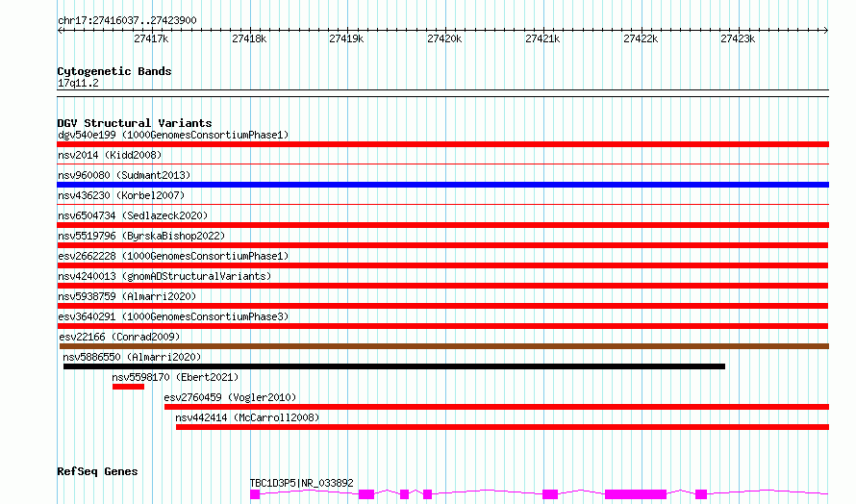
Task: Click the DGV Structural Variants track heading
Action: tap(134, 123)
